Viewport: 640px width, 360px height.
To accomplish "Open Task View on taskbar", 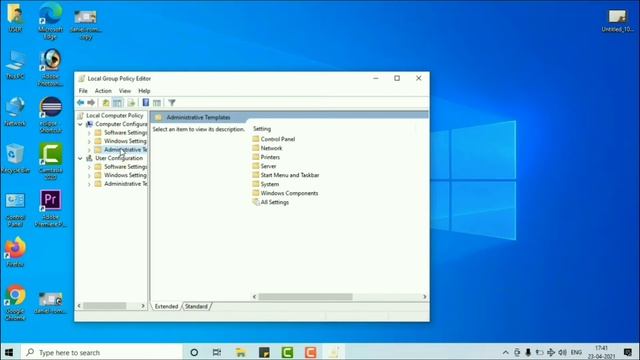I will pyautogui.click(x=217, y=352).
